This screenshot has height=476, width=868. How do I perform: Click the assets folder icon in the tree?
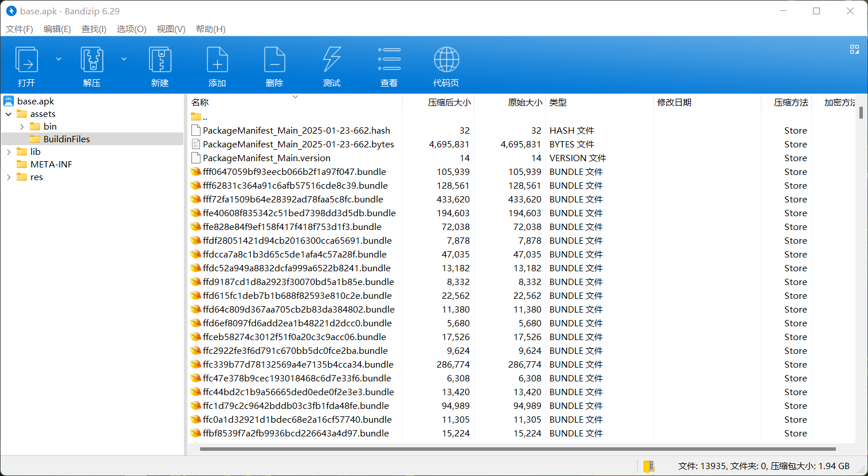point(22,114)
